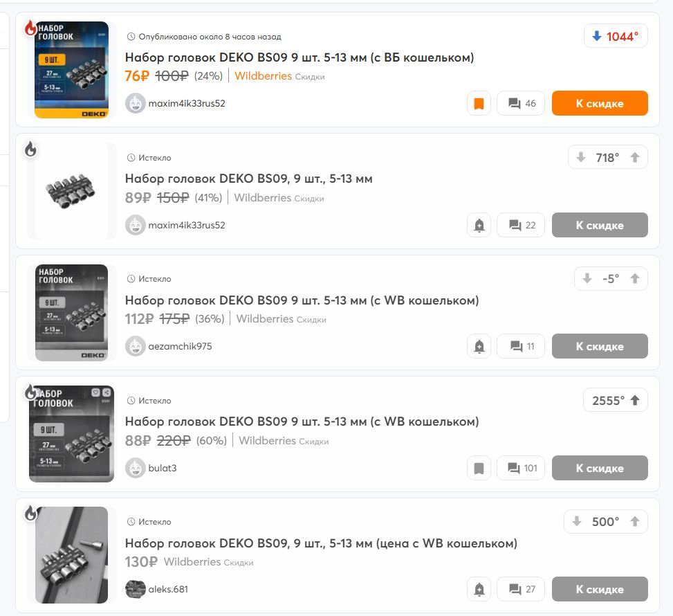The width and height of the screenshot is (673, 616).
Task: Upvote the deal rated -5°
Action: click(635, 278)
